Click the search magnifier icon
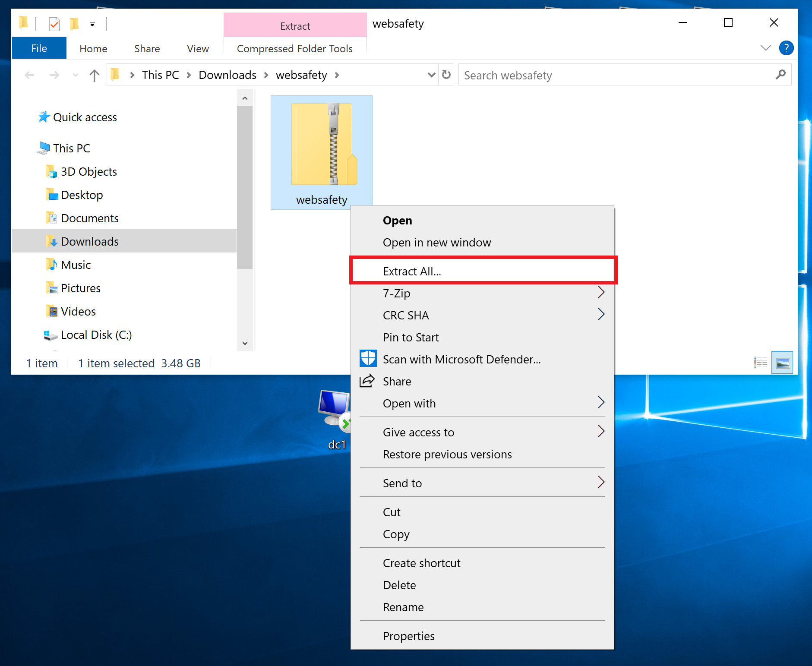Screen dimensions: 812x666 [780, 75]
